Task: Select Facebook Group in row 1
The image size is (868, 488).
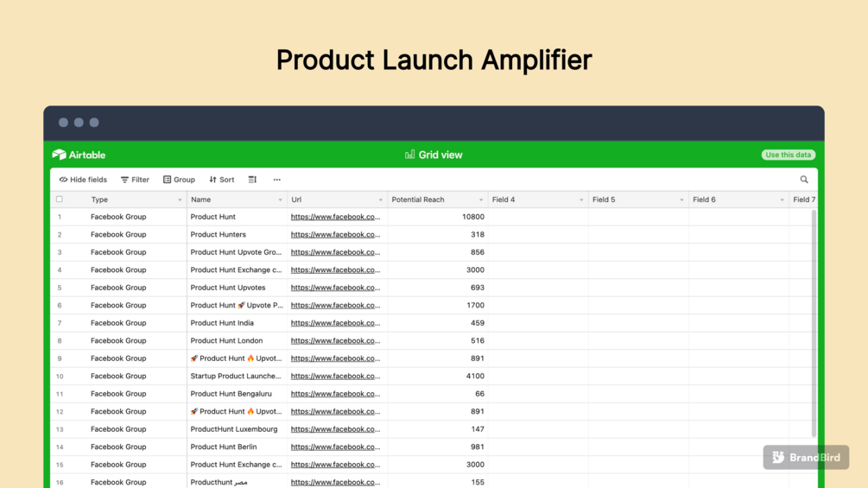Action: point(118,217)
